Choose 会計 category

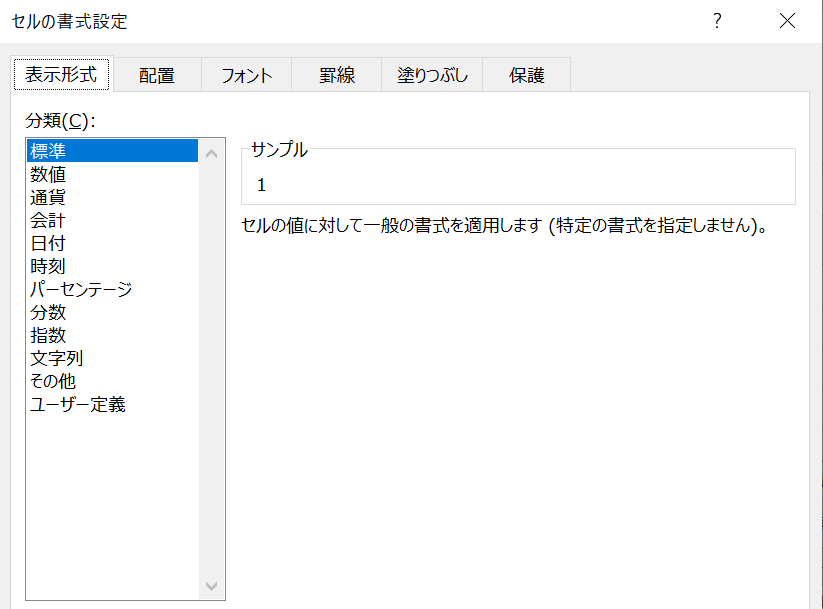pos(112,220)
